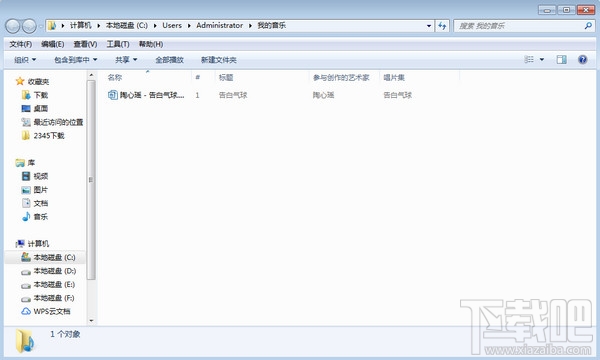Image resolution: width=600 pixels, height=360 pixels.
Task: Click the navigation pane scrollbar thumb
Action: pos(91,179)
